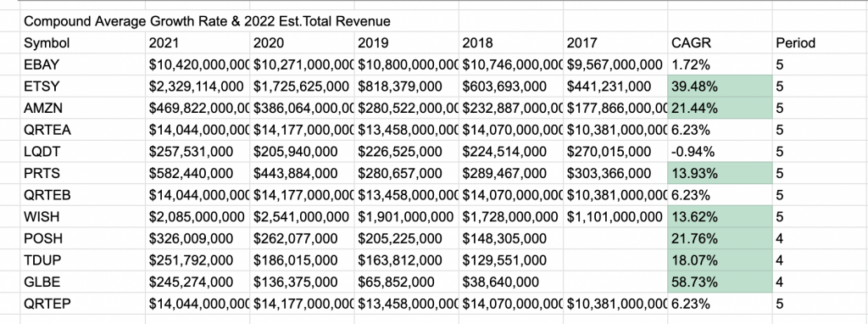The width and height of the screenshot is (868, 324).
Task: Click LQDT 2021 revenue $257,531,000
Action: [198, 151]
